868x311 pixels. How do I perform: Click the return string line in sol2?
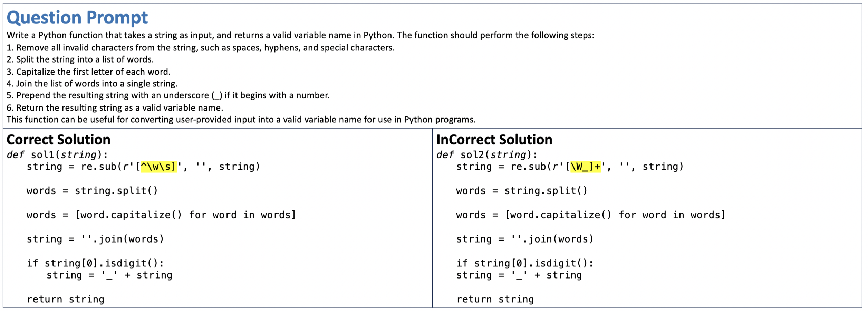click(x=495, y=299)
